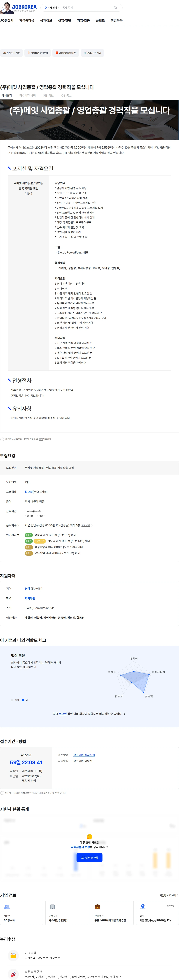Click the JOB 검색 search field

click(87, 8)
